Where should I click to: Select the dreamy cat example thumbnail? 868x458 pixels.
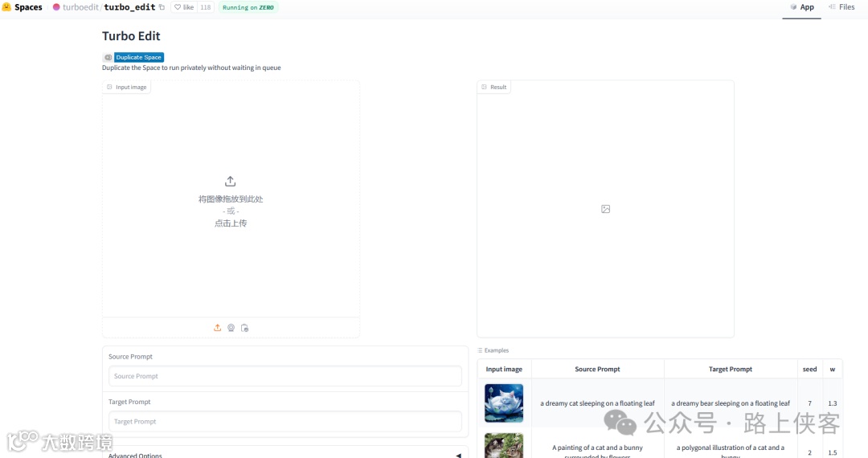pos(504,403)
